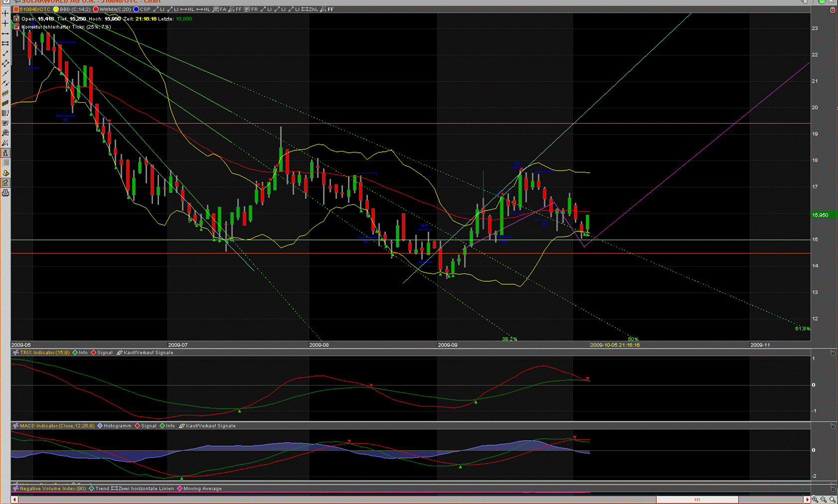Toggle TRIX Kauf/Verkauf Signale markers
This screenshot has width=838, height=504.
tap(148, 353)
